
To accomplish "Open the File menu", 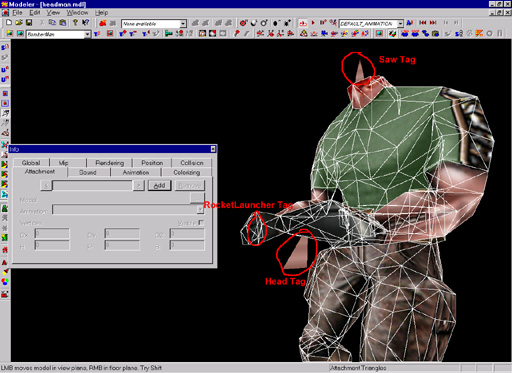I will coord(17,13).
